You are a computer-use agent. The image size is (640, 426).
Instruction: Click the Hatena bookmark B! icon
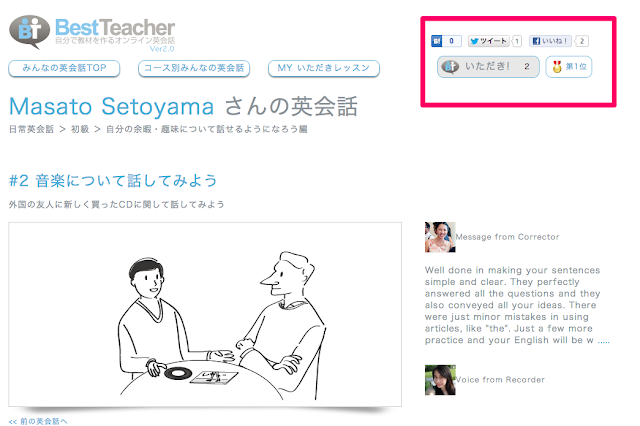pyautogui.click(x=437, y=41)
